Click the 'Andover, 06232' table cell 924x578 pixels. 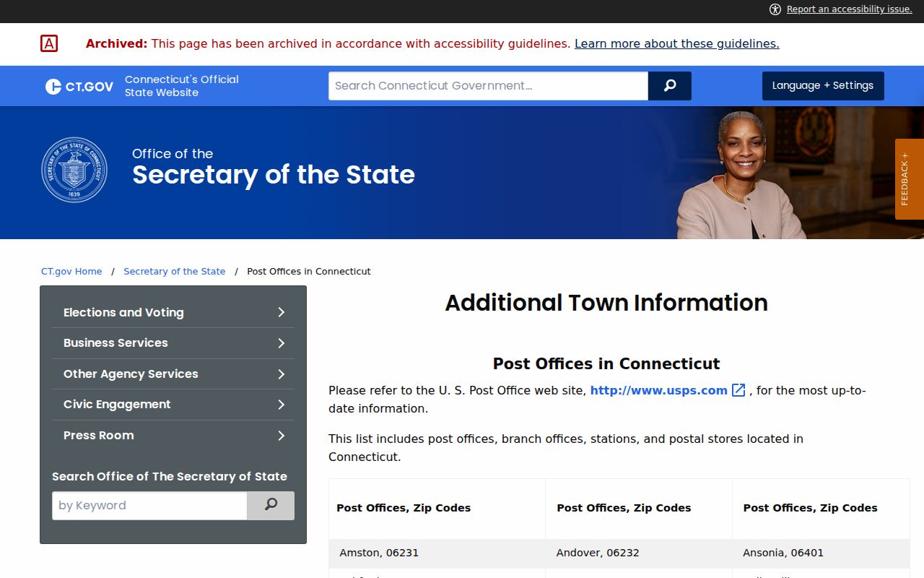[639, 553]
